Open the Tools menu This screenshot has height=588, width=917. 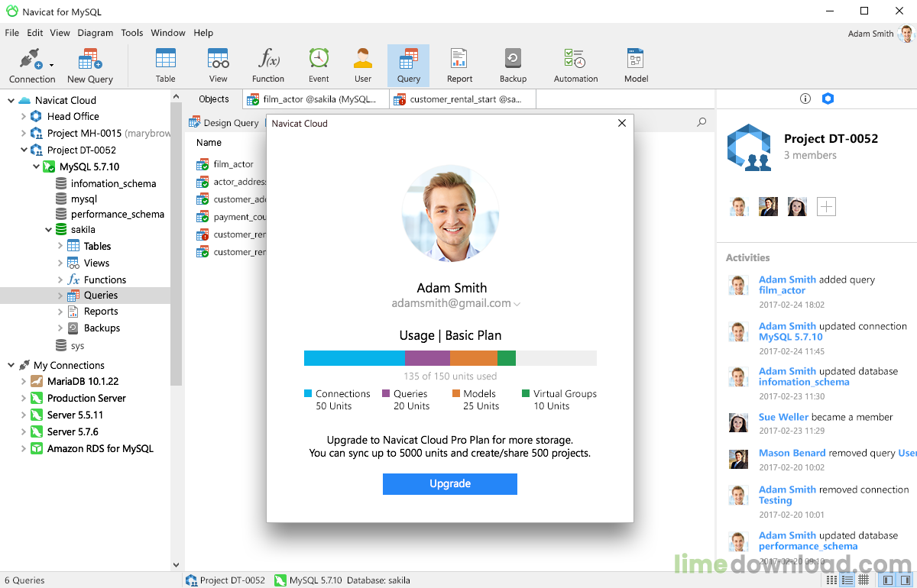click(x=132, y=33)
